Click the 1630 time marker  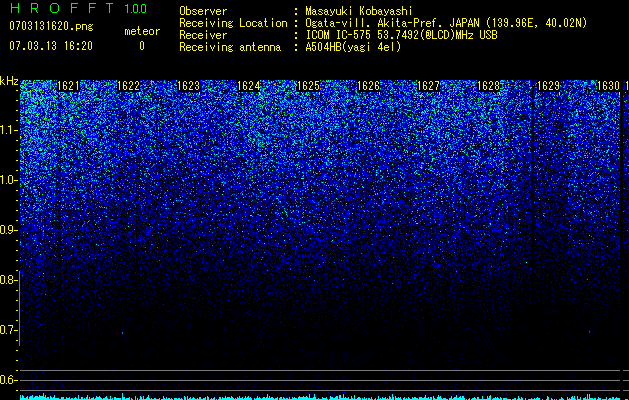click(x=609, y=86)
